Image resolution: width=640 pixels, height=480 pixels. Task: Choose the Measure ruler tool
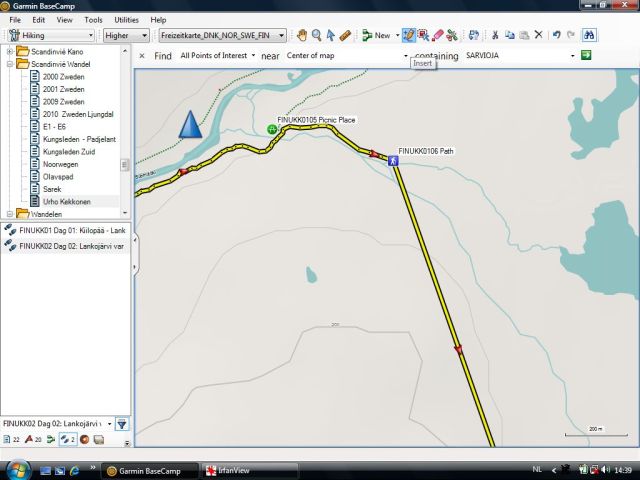tap(345, 35)
